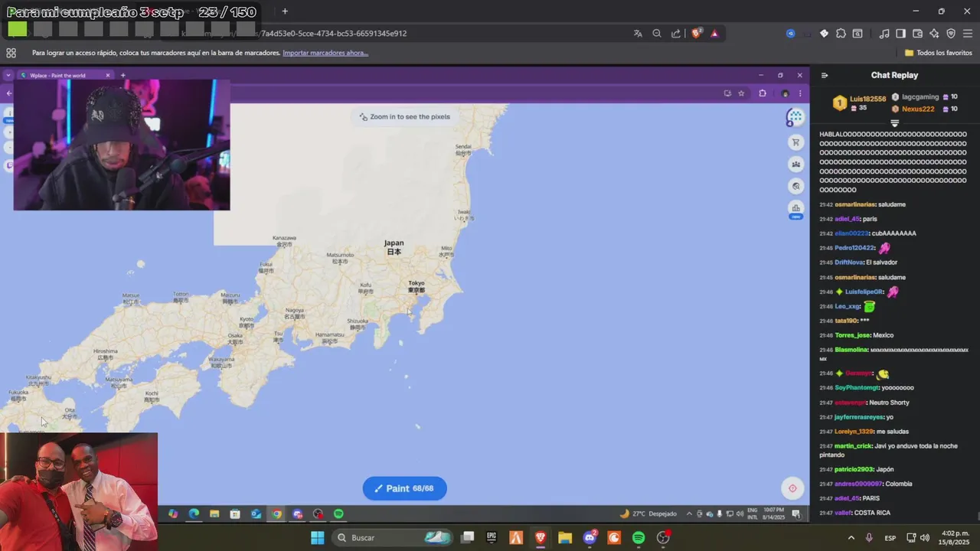
Task: Click the Importar marcadores ahora link
Action: 325,53
